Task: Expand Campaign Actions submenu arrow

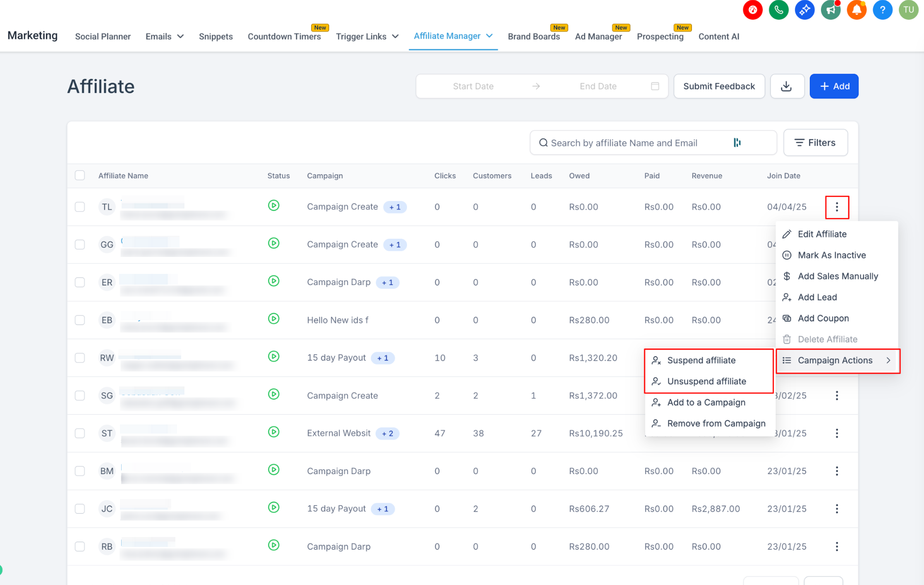Action: tap(888, 360)
